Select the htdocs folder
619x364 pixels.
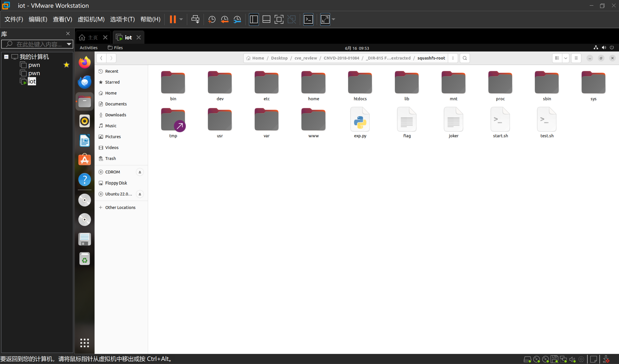tap(360, 86)
